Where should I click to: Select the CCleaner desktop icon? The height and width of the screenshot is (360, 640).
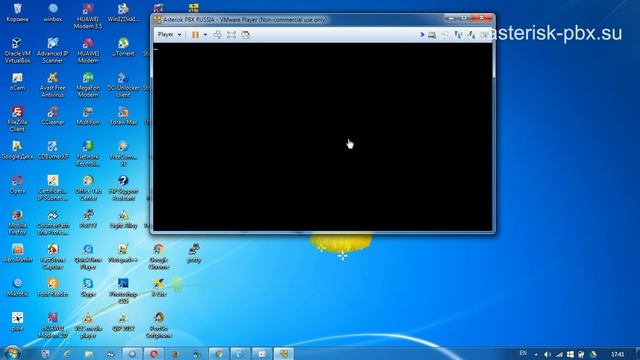point(53,116)
